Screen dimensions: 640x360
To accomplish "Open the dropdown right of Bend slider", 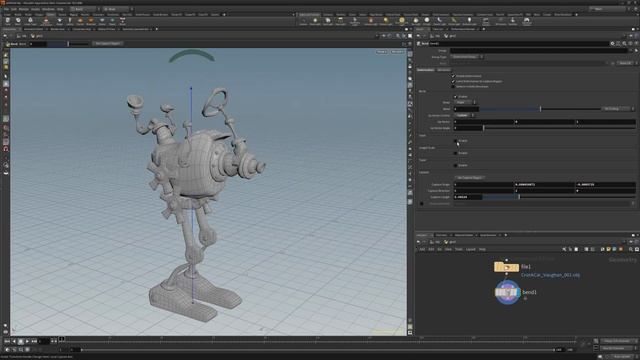I will (x=618, y=109).
